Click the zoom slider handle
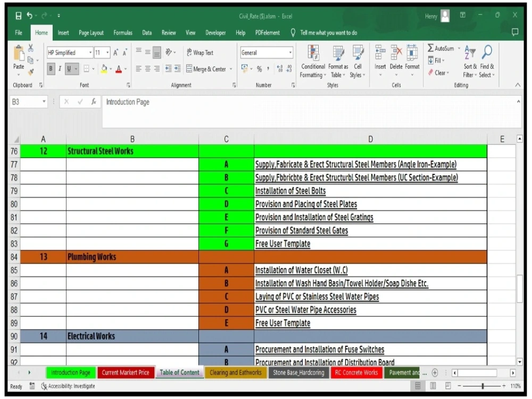Screen dimensions: 532x399 coord(483,386)
